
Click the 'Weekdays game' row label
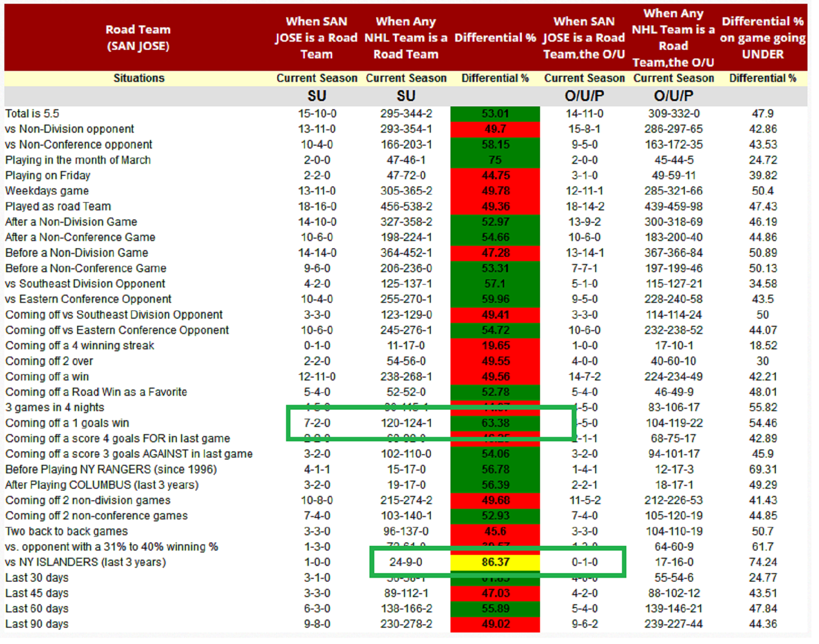point(47,191)
